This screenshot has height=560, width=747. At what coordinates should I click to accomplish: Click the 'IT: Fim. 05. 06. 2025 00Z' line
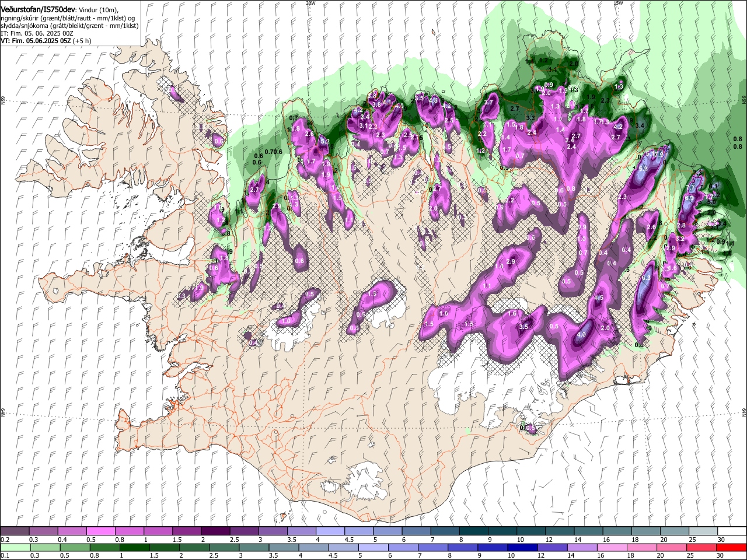click(37, 34)
